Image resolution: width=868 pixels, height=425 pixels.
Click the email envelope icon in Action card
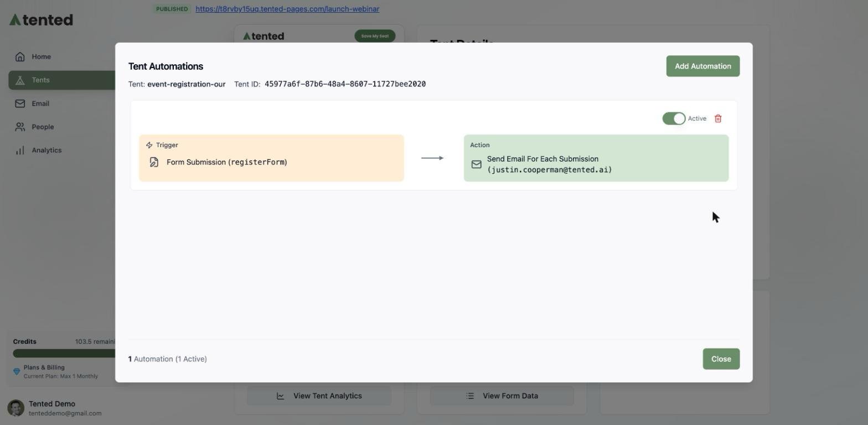[476, 164]
